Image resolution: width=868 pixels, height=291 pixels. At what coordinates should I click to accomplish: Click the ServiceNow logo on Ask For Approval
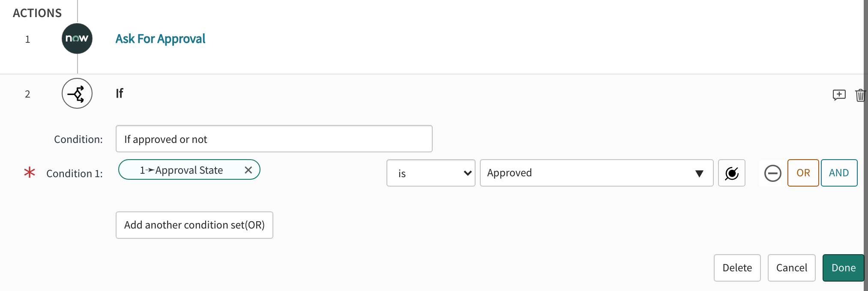(77, 39)
